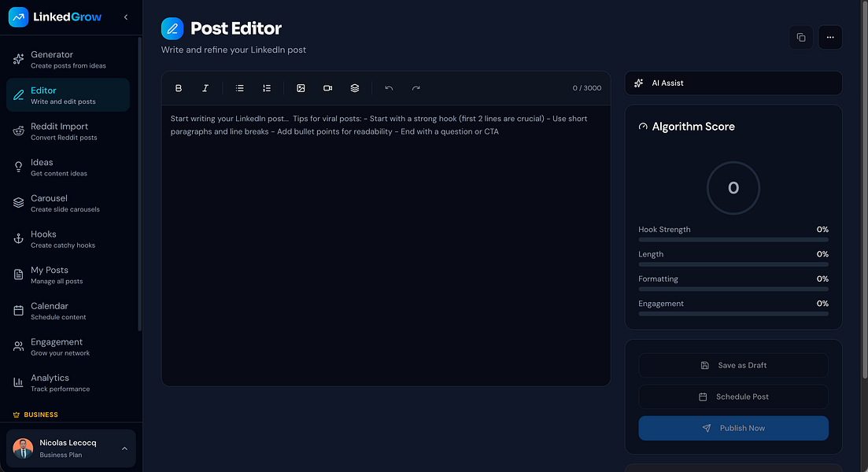This screenshot has width=868, height=472.
Task: Open the Engagement people icon
Action: click(x=18, y=347)
